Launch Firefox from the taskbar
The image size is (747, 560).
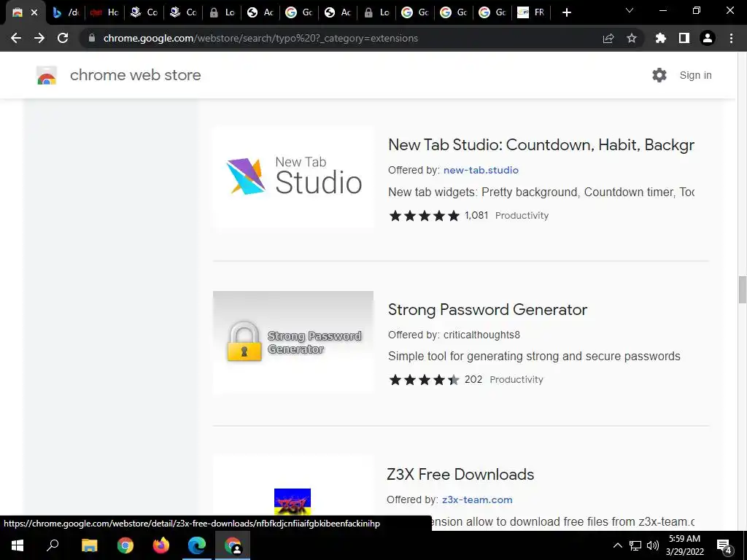160,545
